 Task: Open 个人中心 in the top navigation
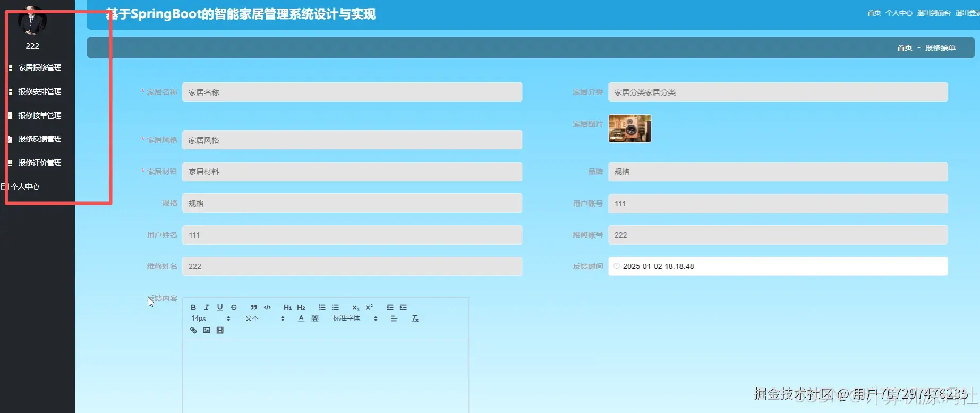pos(899,13)
